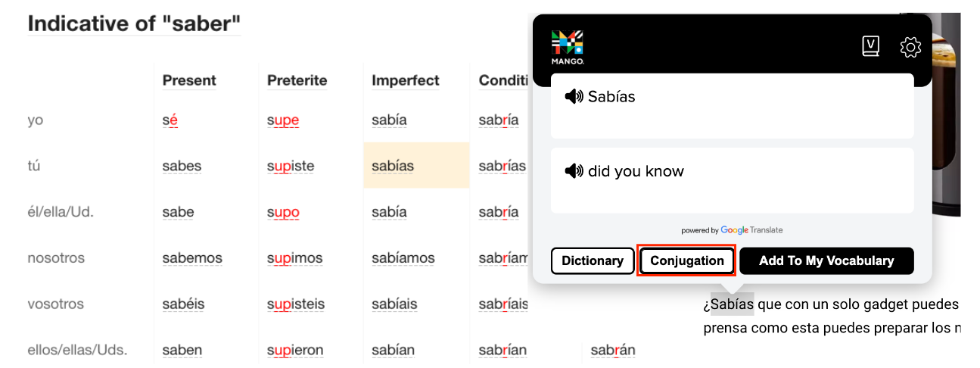The width and height of the screenshot is (980, 368).
Task: Click the Mango logo
Action: point(568,48)
